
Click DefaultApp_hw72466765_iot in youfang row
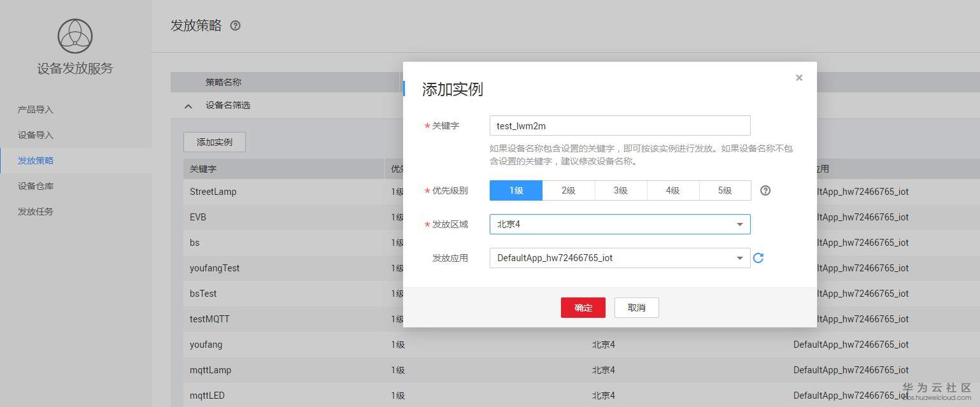pos(851,345)
